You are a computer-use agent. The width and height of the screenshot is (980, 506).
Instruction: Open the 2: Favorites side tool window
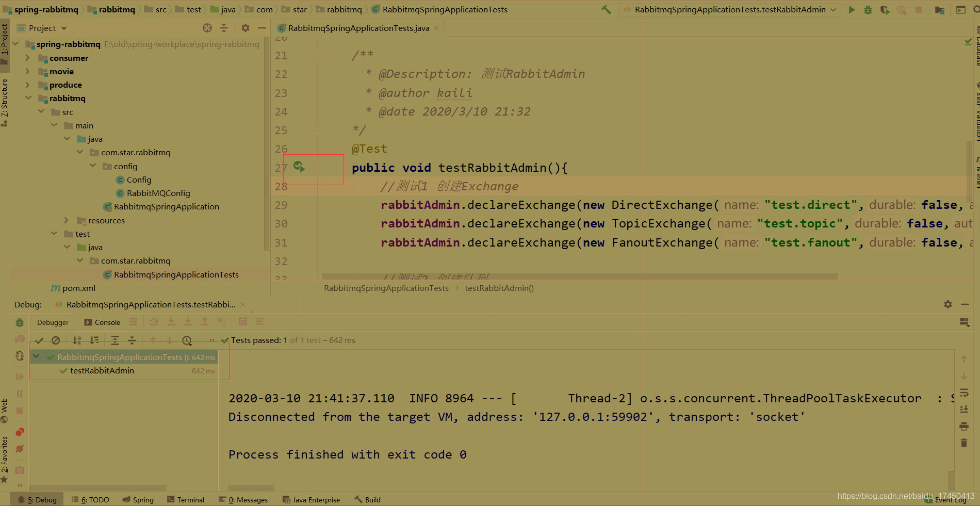pos(5,460)
